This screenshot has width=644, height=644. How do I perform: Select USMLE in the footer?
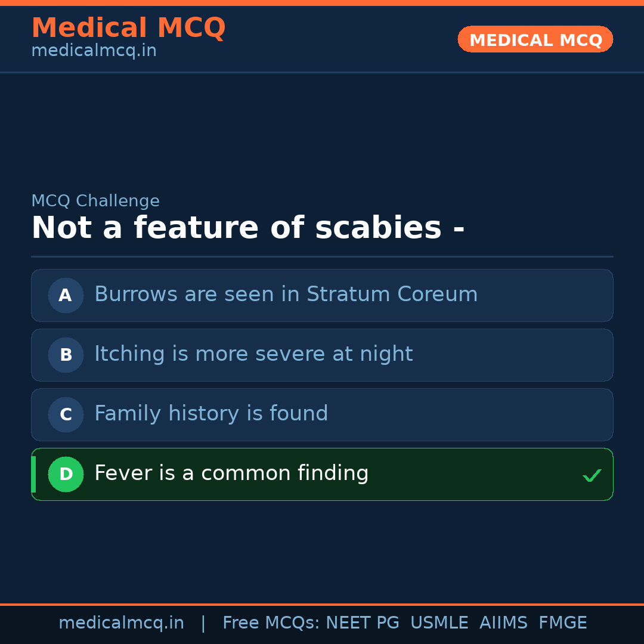coord(439,623)
